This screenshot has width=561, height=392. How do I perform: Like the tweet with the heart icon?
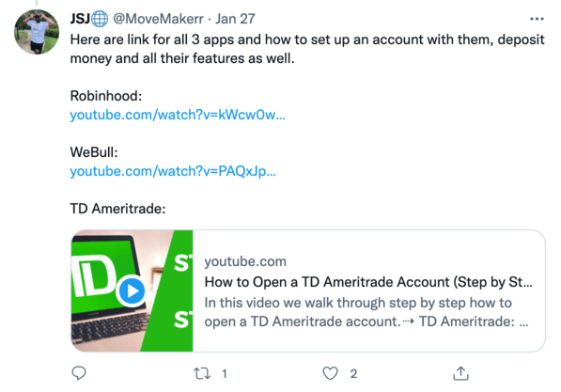pos(330,373)
